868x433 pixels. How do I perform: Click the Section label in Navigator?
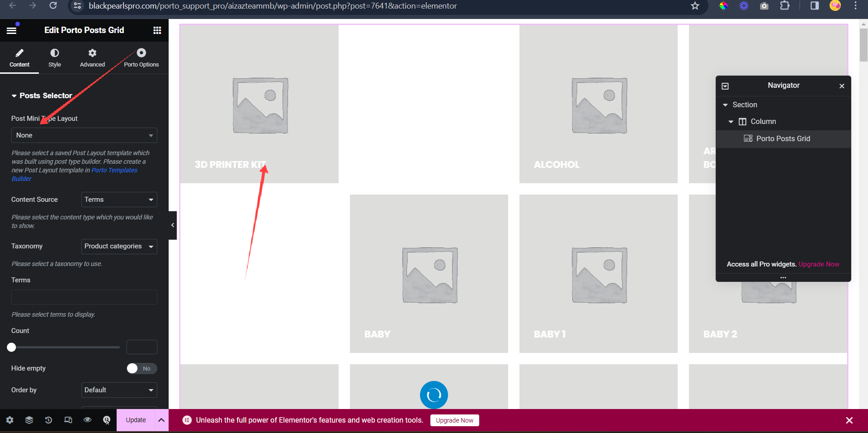point(745,105)
